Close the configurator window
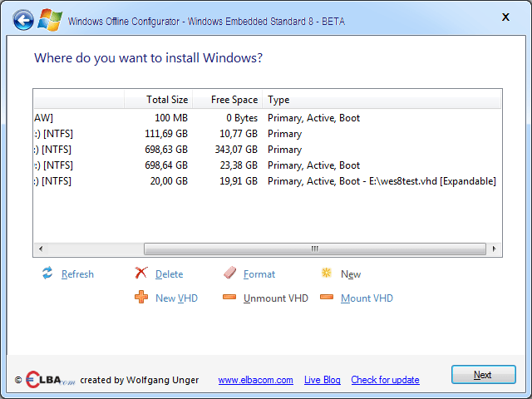 pos(505,17)
